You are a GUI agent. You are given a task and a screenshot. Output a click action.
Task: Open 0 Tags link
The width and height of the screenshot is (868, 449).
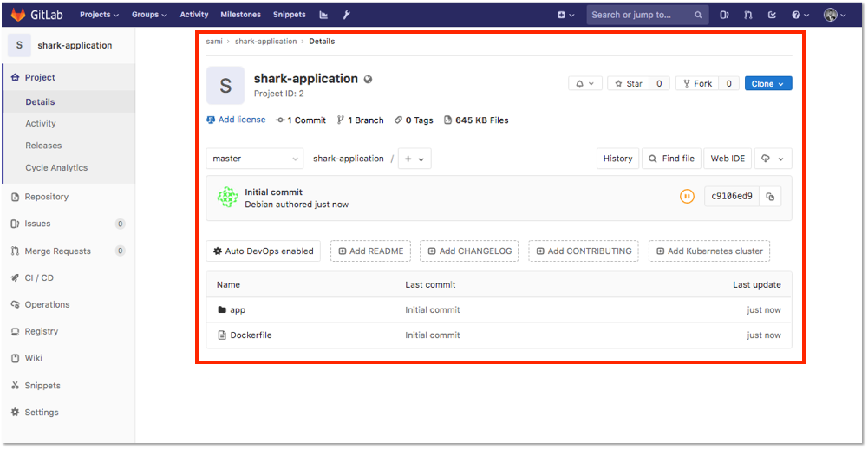[414, 120]
